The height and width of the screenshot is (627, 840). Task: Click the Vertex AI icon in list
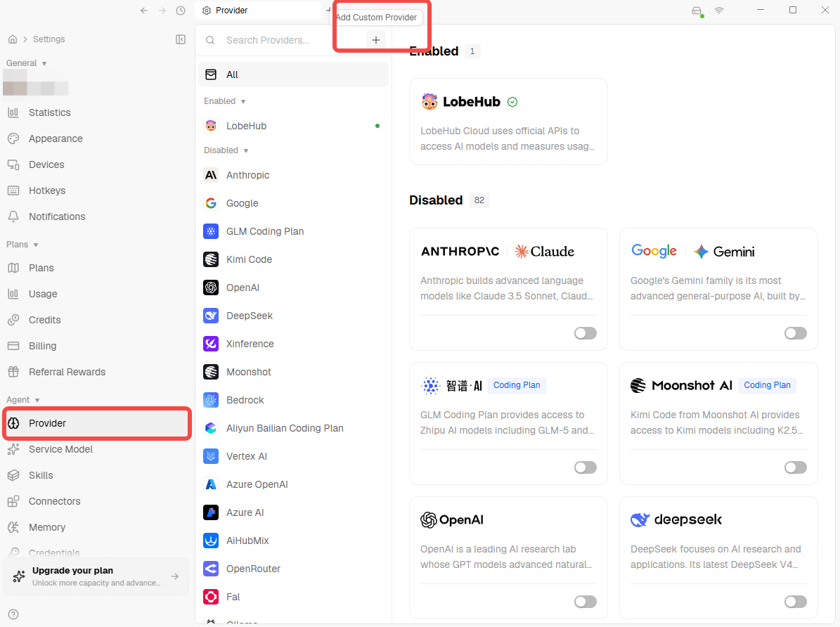tap(211, 456)
